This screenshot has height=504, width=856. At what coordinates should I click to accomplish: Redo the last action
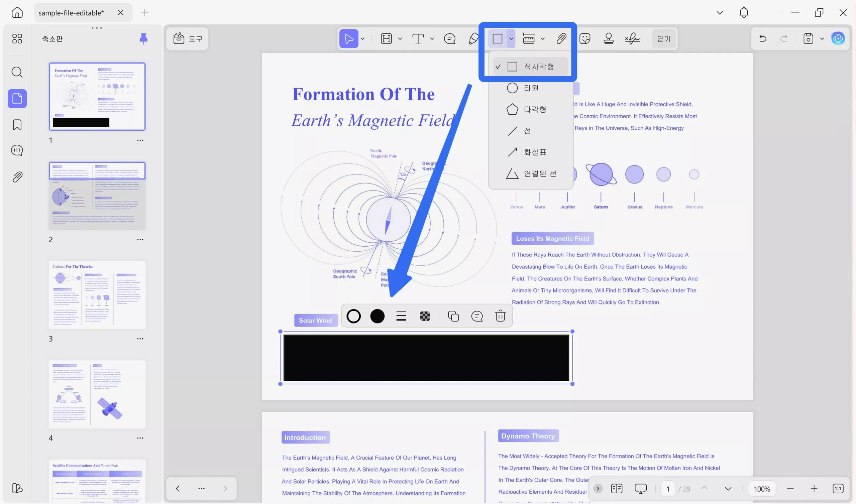click(784, 38)
